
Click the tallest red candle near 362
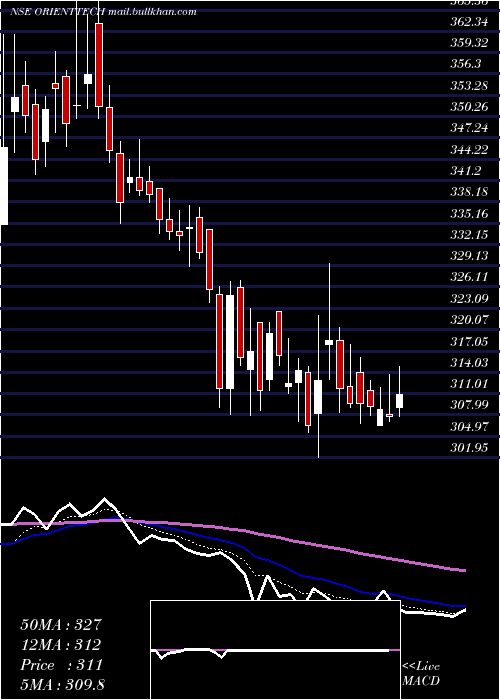[x=99, y=65]
